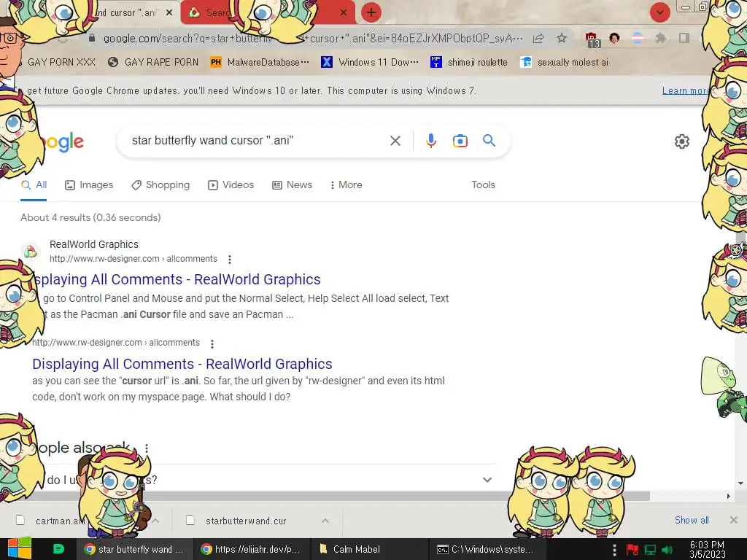The height and width of the screenshot is (560, 747).
Task: Open options for first RealWorld Graphics result
Action: (230, 260)
